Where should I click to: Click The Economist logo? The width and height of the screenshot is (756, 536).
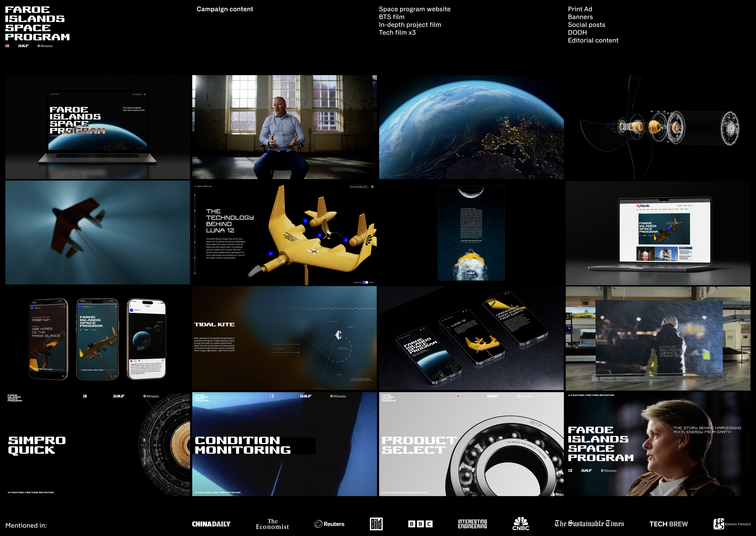(272, 524)
